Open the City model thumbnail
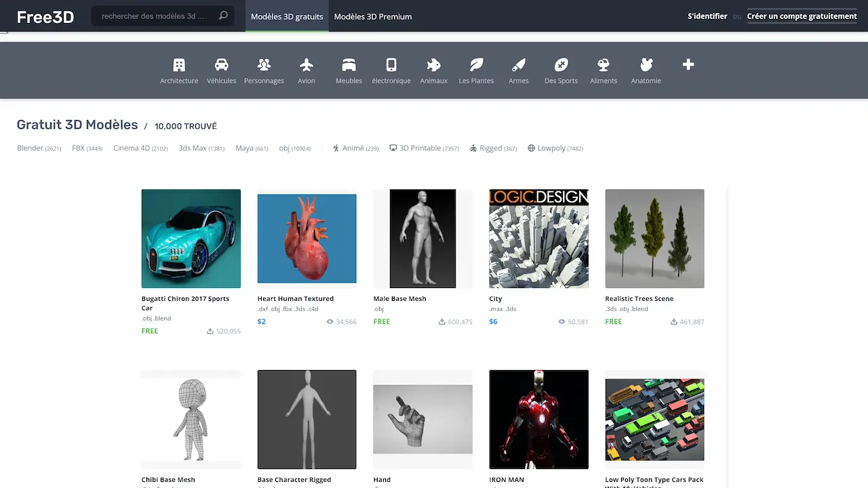The height and width of the screenshot is (488, 868). point(538,239)
